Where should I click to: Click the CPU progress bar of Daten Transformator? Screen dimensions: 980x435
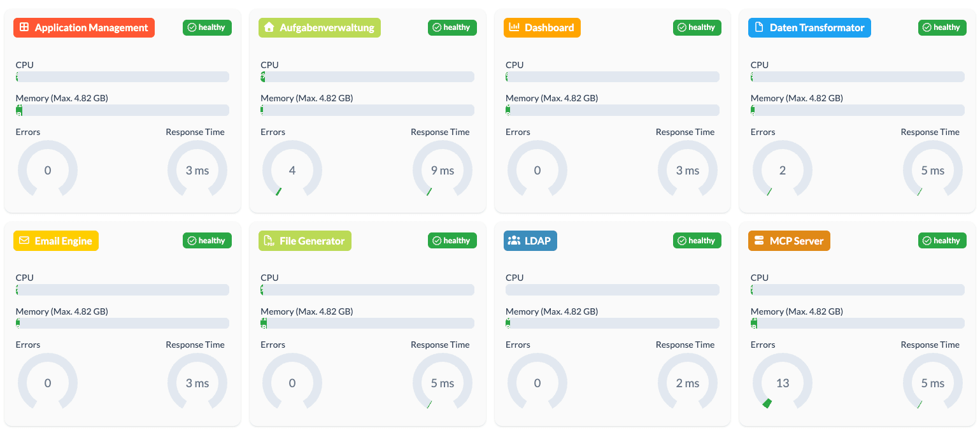coord(858,76)
